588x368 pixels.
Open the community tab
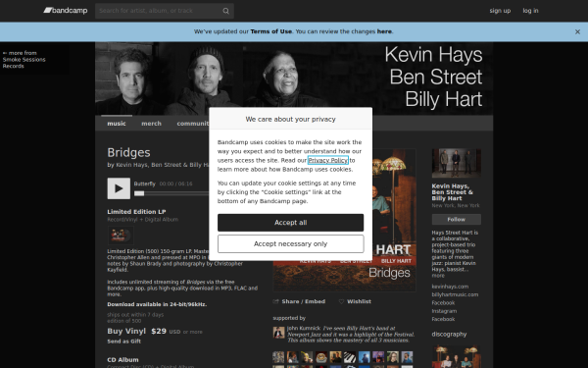tap(193, 124)
